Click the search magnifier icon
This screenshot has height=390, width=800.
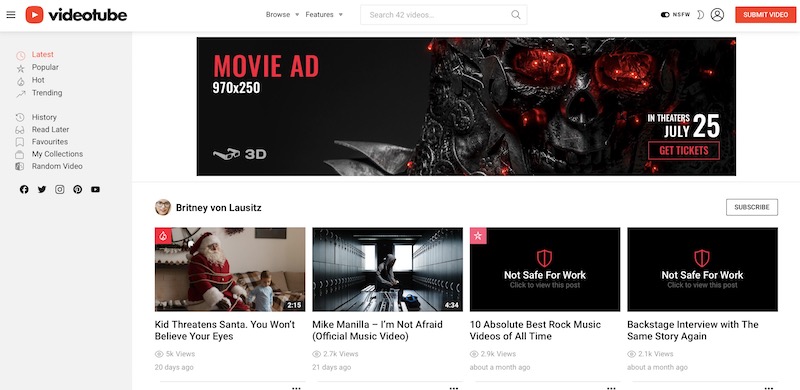(x=516, y=15)
